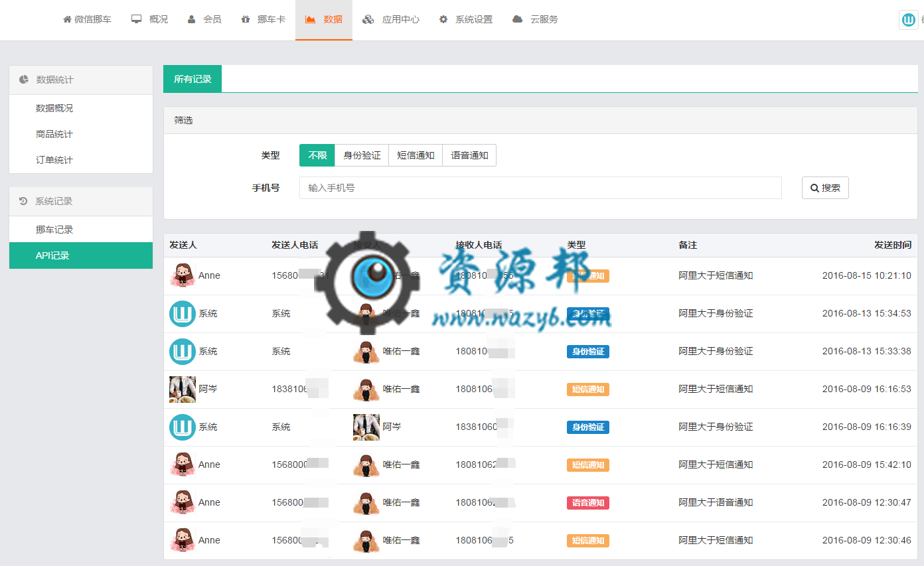Screen dimensions: 924x566
Task: Click the 搜索 search button
Action: click(x=825, y=188)
